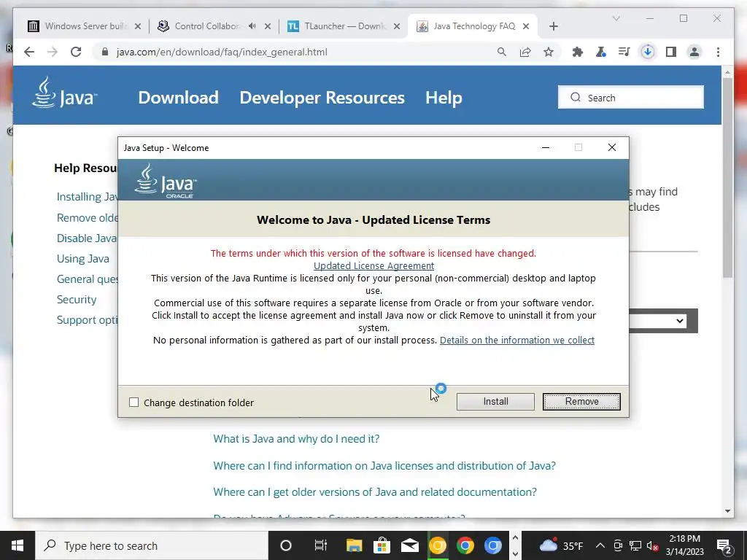This screenshot has width=747, height=560.
Task: Click the Java logo on the webpage header
Action: 64,93
